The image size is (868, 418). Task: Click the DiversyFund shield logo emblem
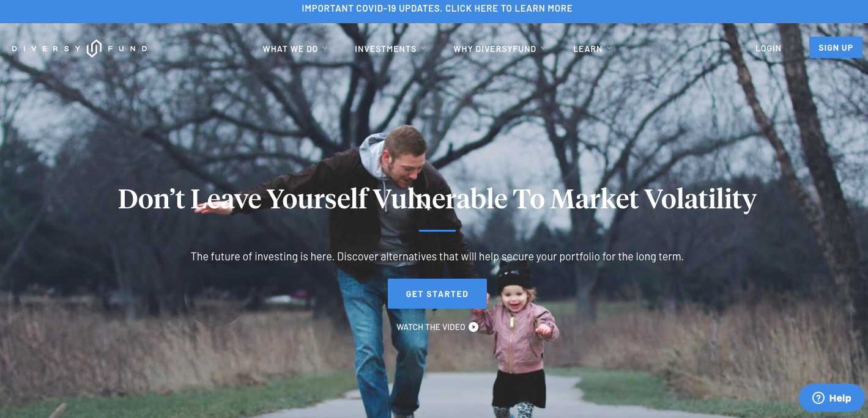[x=94, y=48]
